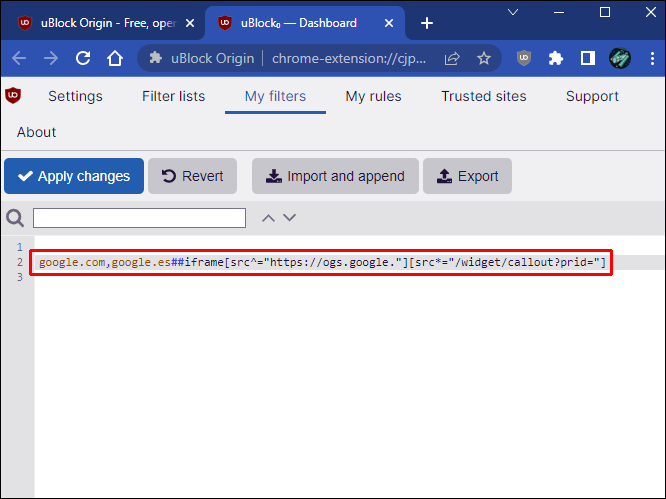Open the Filter lists tab
Image resolution: width=666 pixels, height=499 pixels.
click(173, 96)
